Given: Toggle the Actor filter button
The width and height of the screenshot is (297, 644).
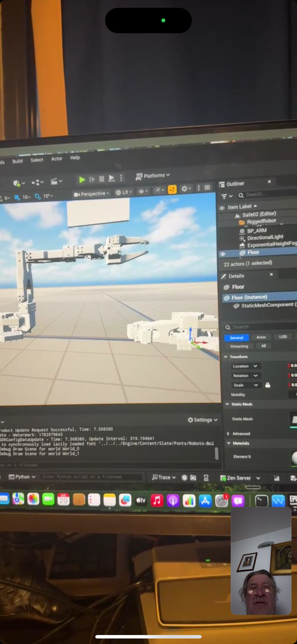Looking at the screenshot, I should click(261, 337).
